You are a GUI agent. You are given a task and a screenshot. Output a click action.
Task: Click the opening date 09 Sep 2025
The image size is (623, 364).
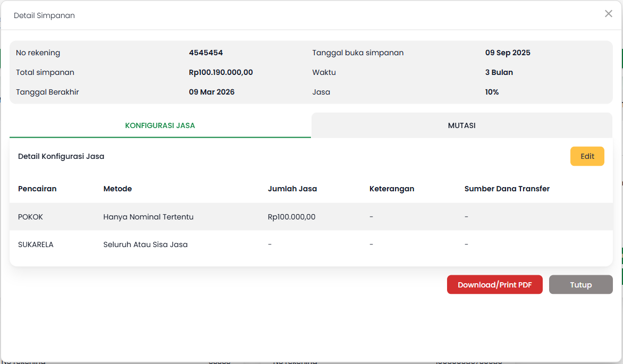(508, 53)
